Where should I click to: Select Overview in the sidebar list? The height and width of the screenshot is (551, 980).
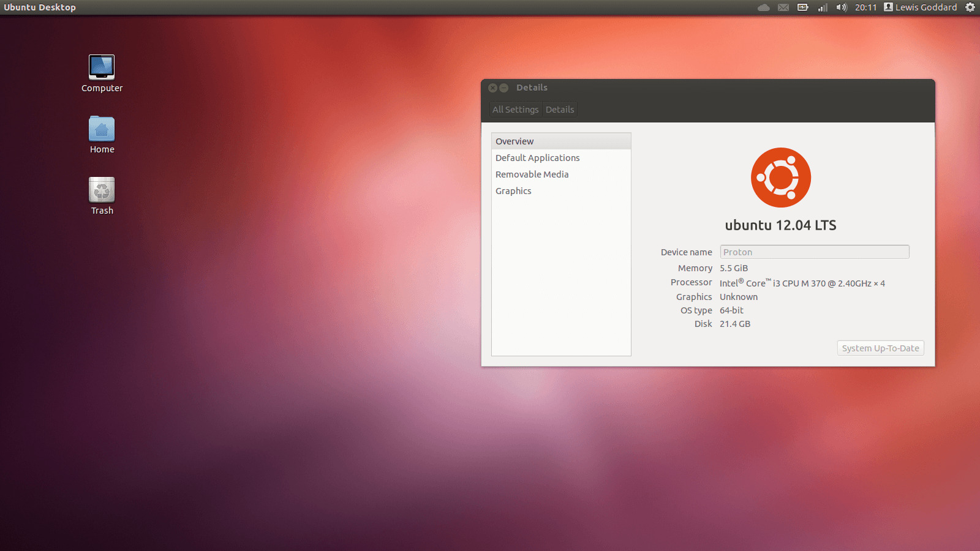pyautogui.click(x=514, y=141)
